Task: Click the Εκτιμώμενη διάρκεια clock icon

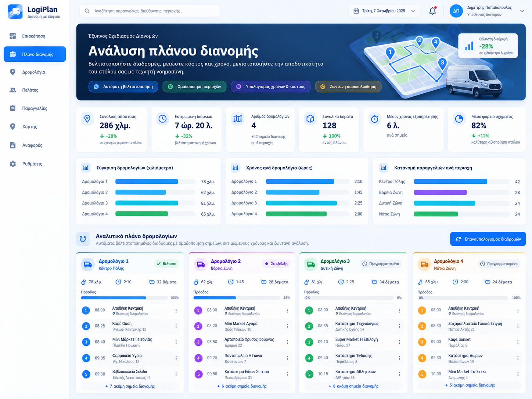Action: (x=162, y=119)
